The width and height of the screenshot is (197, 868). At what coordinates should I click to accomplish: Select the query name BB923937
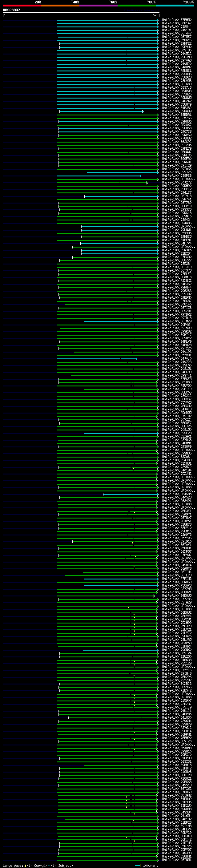[x=11, y=10]
